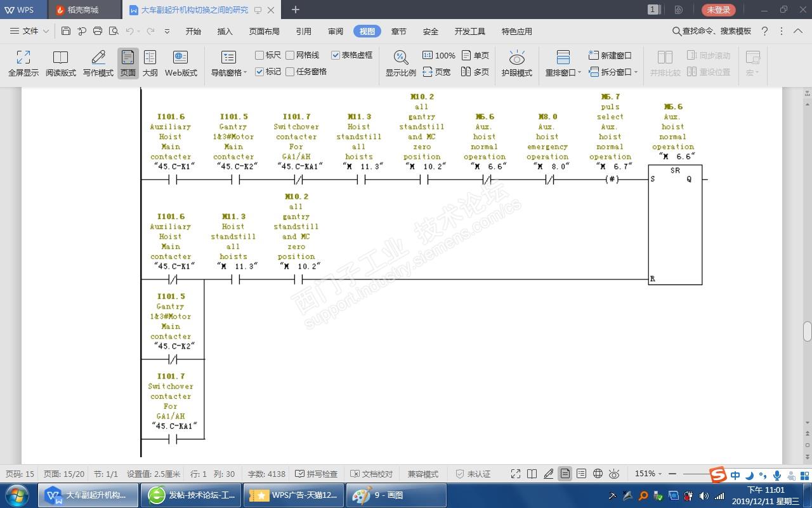Click the search commands (查找命令) field

712,31
